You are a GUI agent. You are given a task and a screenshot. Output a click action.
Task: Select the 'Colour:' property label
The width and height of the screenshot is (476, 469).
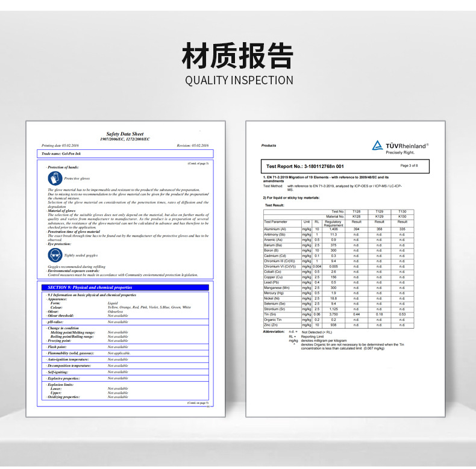click(x=57, y=307)
